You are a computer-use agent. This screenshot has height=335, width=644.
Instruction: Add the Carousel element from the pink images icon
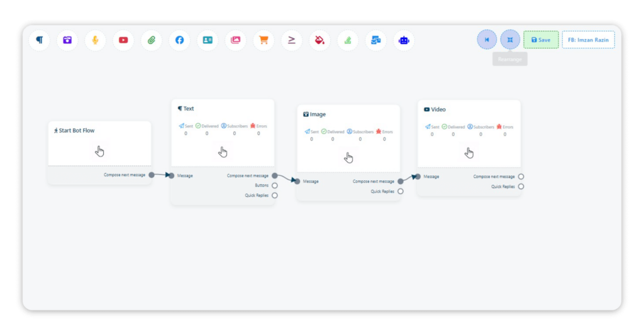(x=235, y=40)
